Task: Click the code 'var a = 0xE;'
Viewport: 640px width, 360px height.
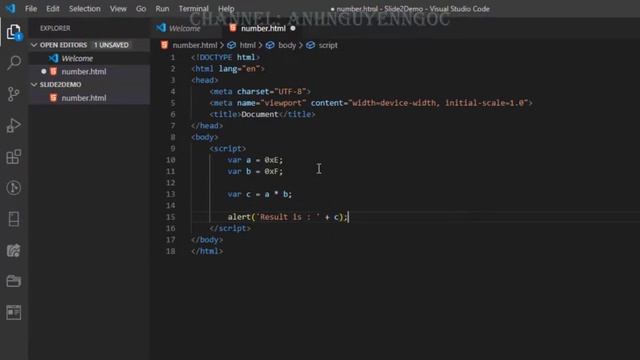Action: point(255,160)
